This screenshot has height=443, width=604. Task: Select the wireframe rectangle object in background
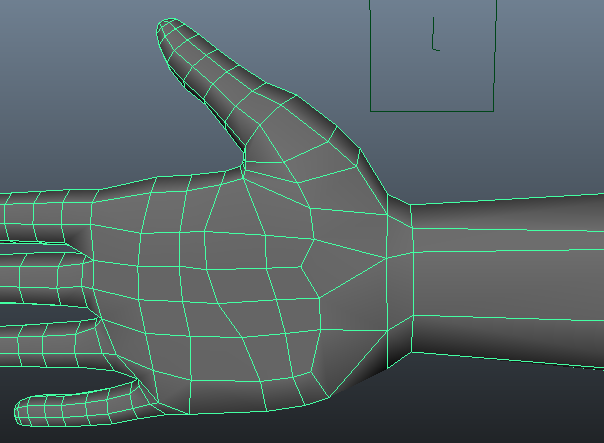coord(495,60)
